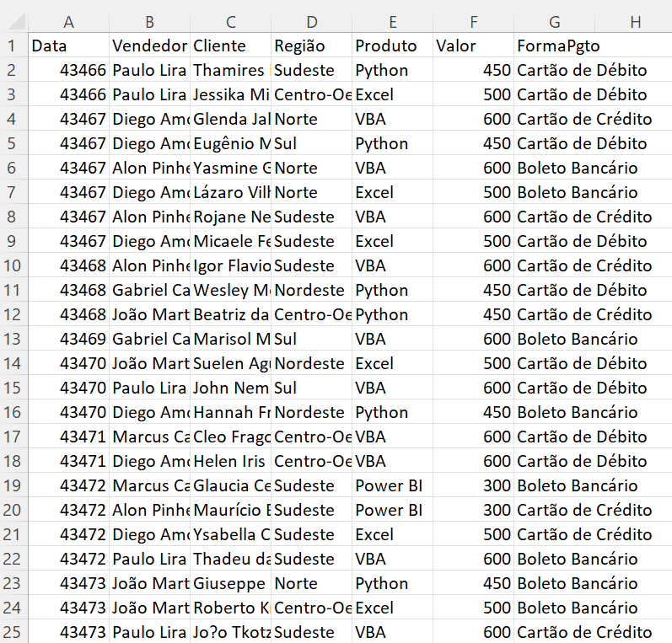Select cell with client Igor Flavio
This screenshot has height=643, width=672.
[x=230, y=265]
